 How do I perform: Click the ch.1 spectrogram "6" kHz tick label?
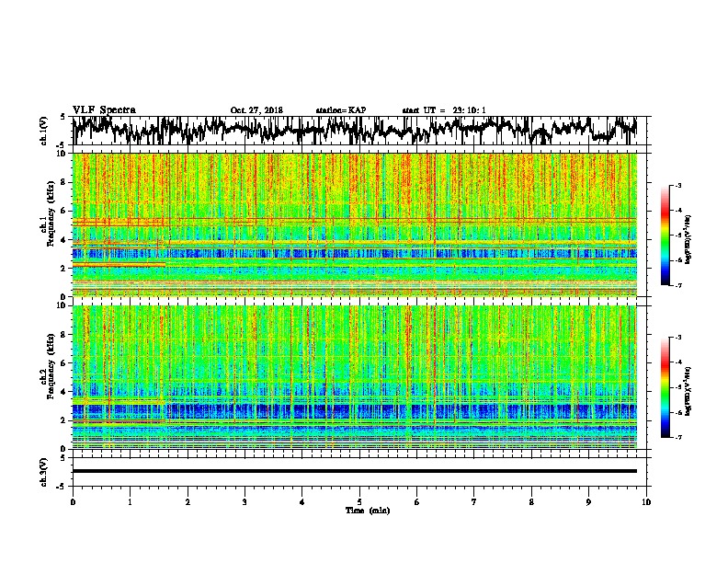(64, 212)
